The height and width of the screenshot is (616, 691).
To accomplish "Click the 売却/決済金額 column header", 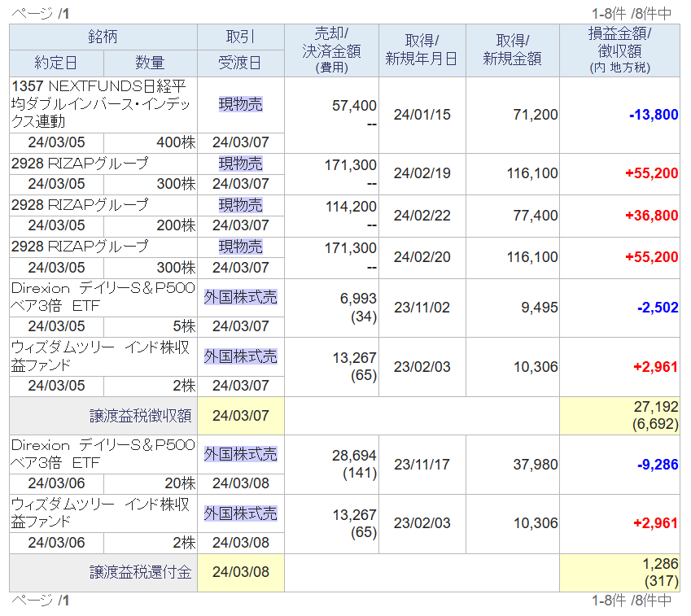I will [x=331, y=50].
